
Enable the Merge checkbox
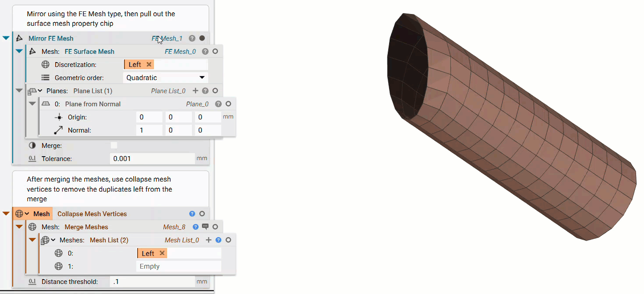pyautogui.click(x=113, y=145)
